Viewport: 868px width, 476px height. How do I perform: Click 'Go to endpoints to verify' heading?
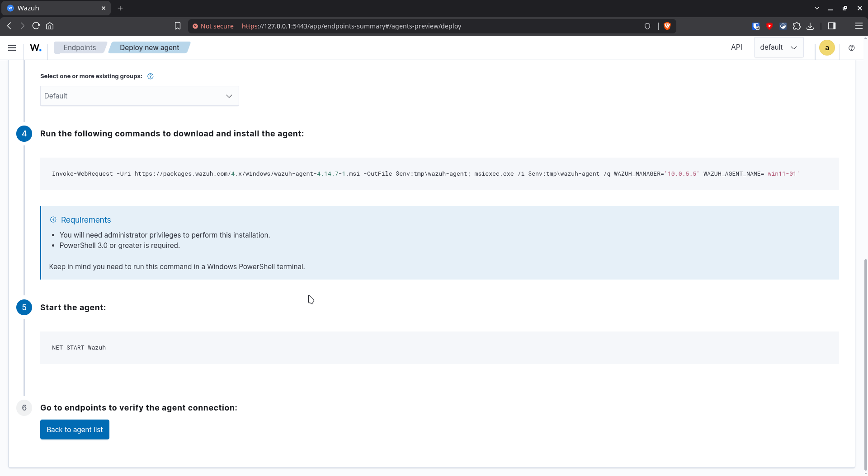[x=138, y=408]
